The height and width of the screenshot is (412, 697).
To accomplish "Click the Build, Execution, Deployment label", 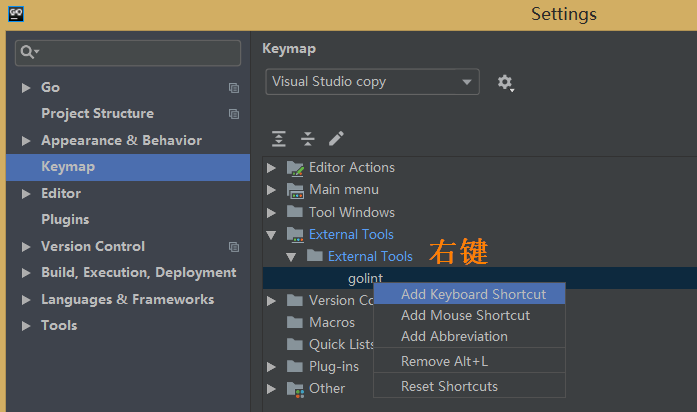I will (139, 273).
